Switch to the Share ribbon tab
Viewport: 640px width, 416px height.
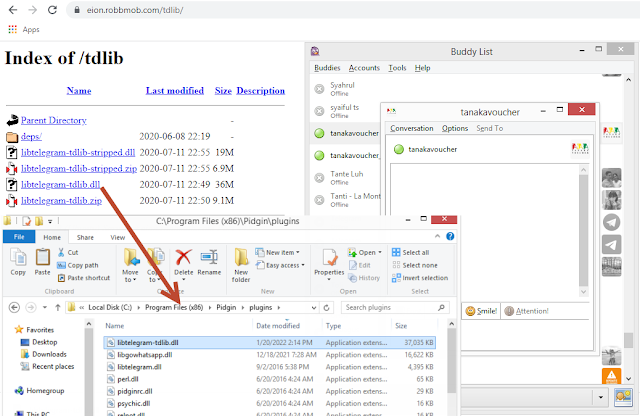(85, 237)
